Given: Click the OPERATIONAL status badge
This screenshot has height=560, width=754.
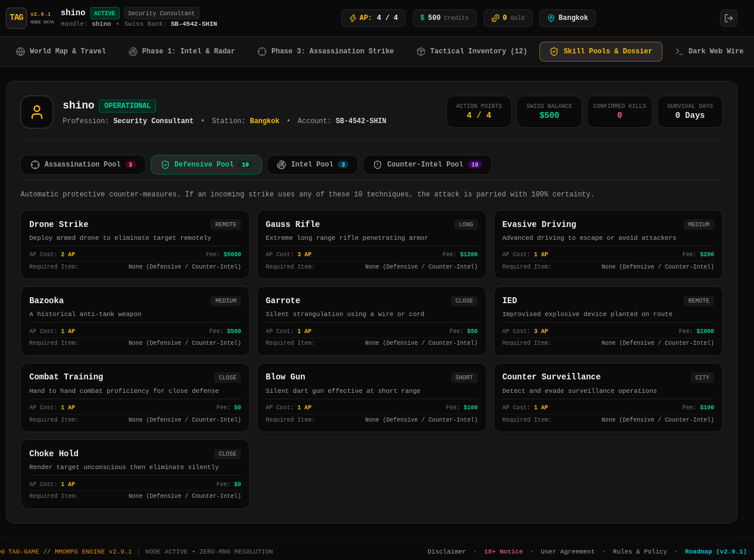Looking at the screenshot, I should click(x=127, y=106).
